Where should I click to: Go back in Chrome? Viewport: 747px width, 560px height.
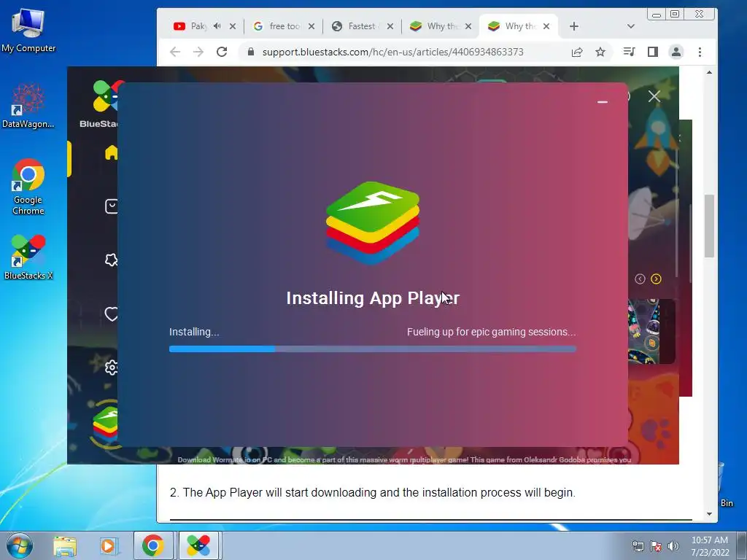[175, 52]
